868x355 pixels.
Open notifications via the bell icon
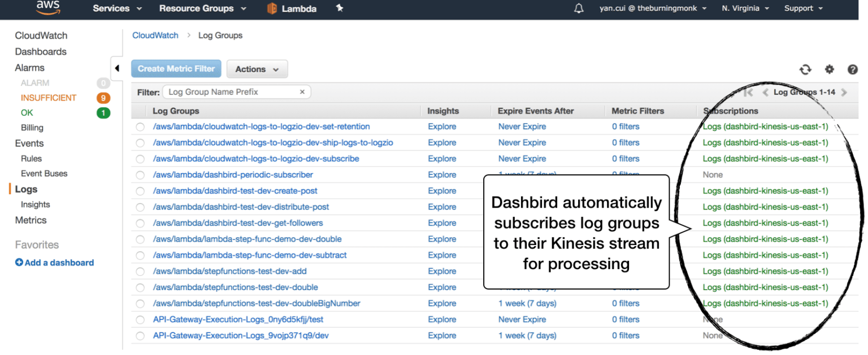[578, 8]
